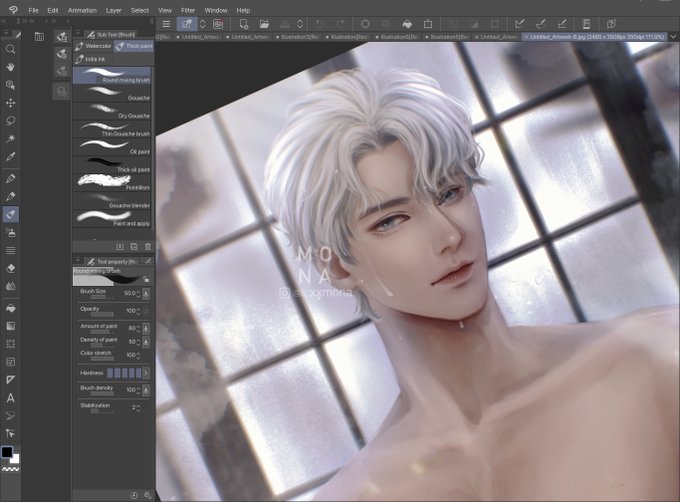Select the Pointillism brush
This screenshot has height=502, width=680.
(x=112, y=183)
